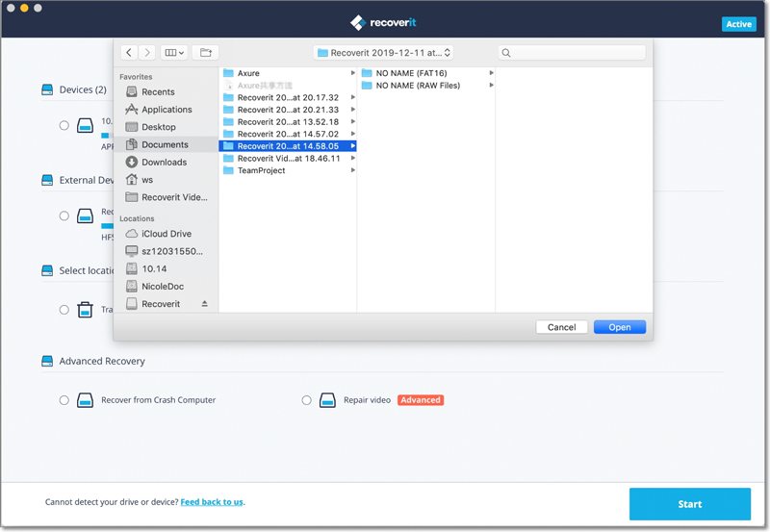Open the column view options dropdown
The image size is (770, 532).
point(174,53)
